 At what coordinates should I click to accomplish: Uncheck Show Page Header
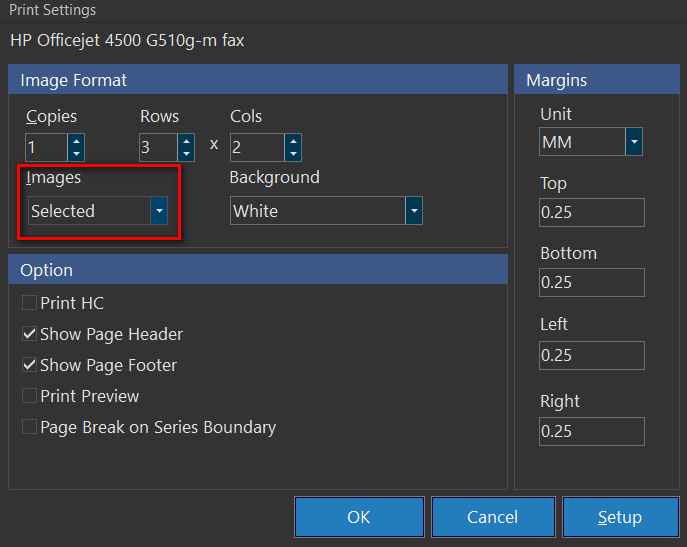[30, 334]
